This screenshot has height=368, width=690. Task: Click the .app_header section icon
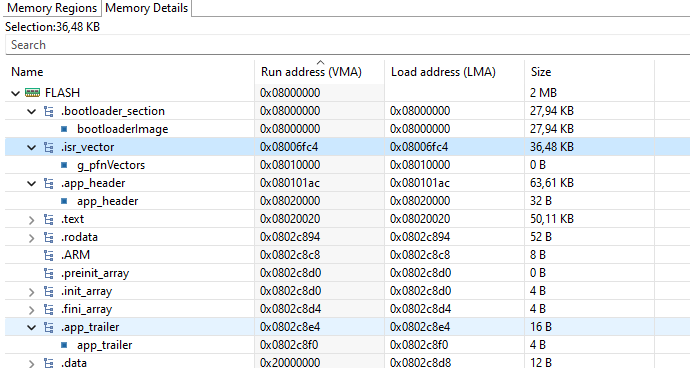click(x=48, y=183)
